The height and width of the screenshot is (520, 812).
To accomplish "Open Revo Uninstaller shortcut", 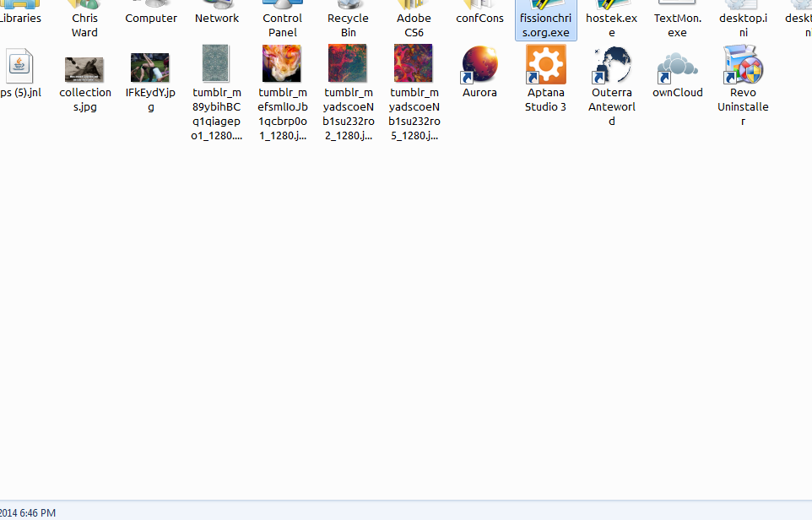I will click(x=743, y=65).
